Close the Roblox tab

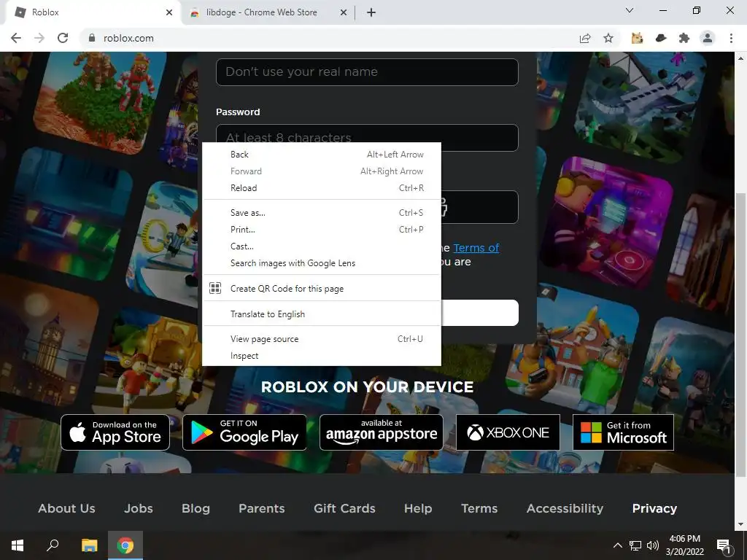(169, 12)
